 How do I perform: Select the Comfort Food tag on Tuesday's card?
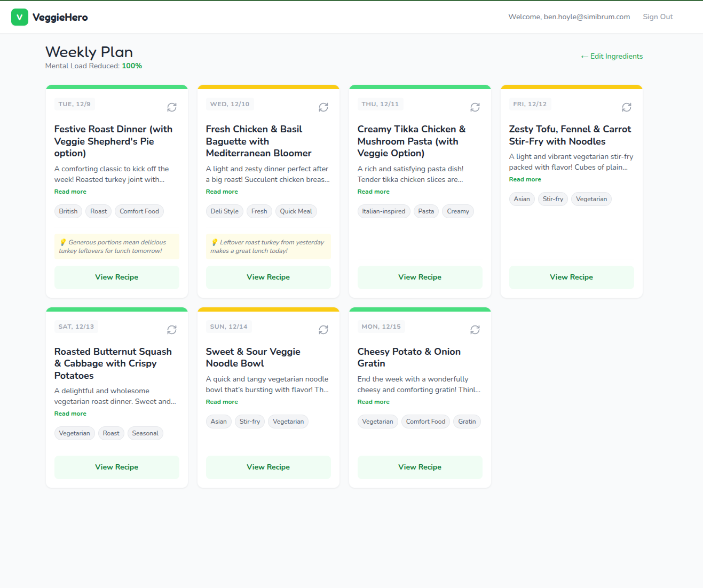point(139,211)
